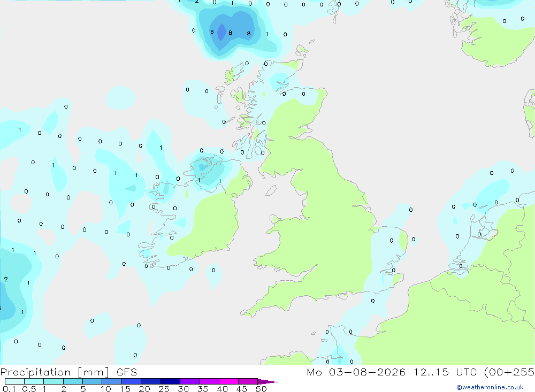Screen dimensions: 535x392
Task: Pick the 40–45 mm legend color swatch
Action: click(228, 381)
